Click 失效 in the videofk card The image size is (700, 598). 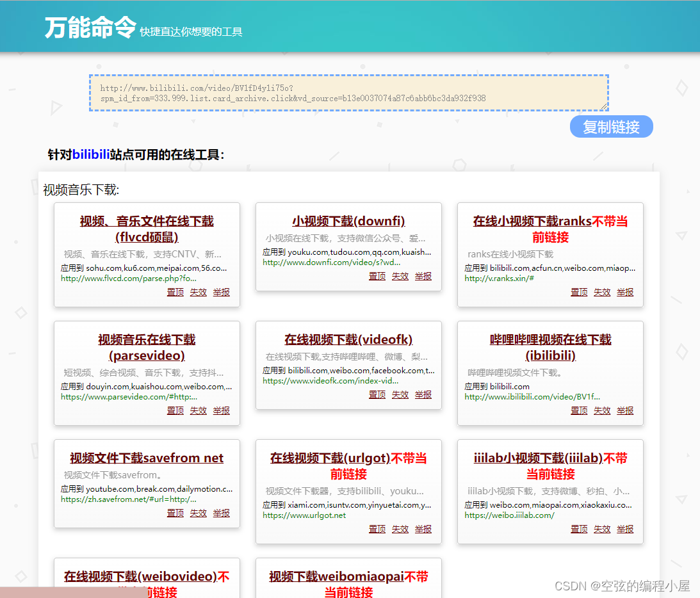(x=400, y=394)
